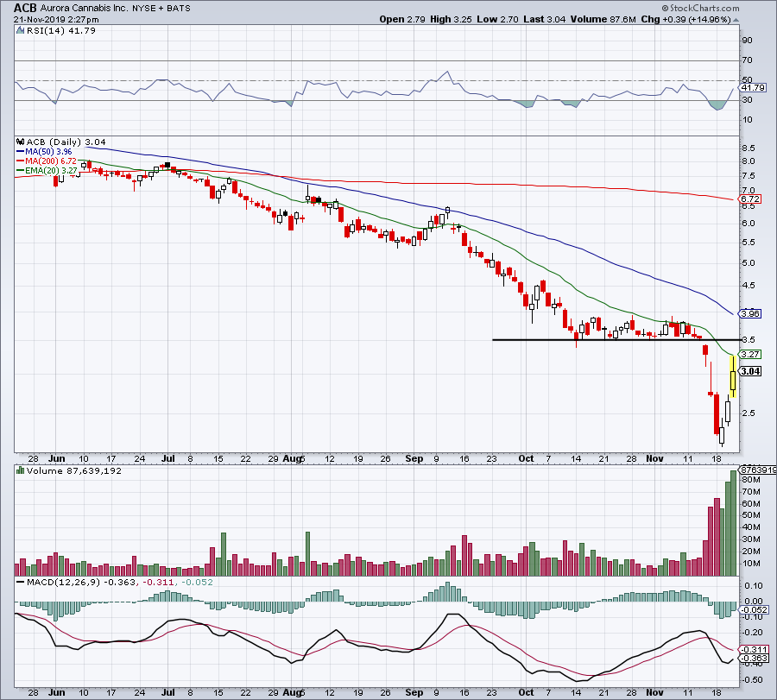Click the tallest green volume bar

point(735,522)
